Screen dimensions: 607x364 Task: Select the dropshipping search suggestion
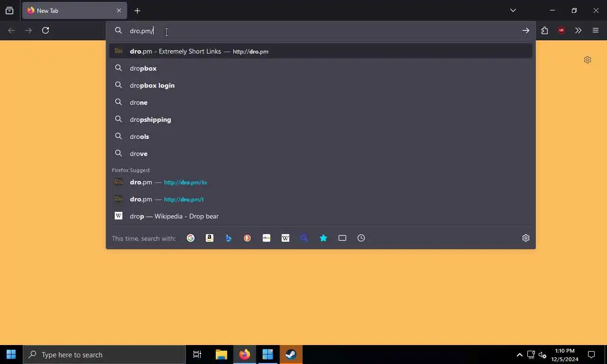pyautogui.click(x=321, y=119)
